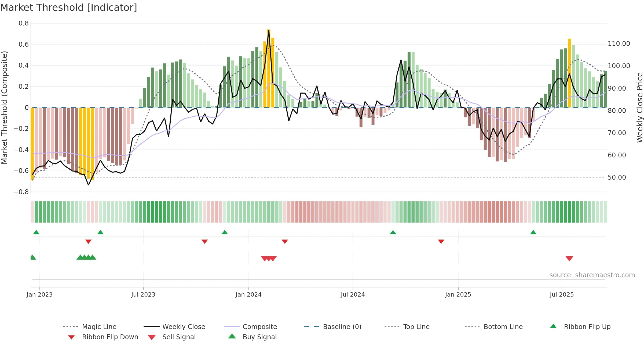Click the Jul 2024 axis label
The height and width of the screenshot is (362, 644).
pyautogui.click(x=353, y=294)
